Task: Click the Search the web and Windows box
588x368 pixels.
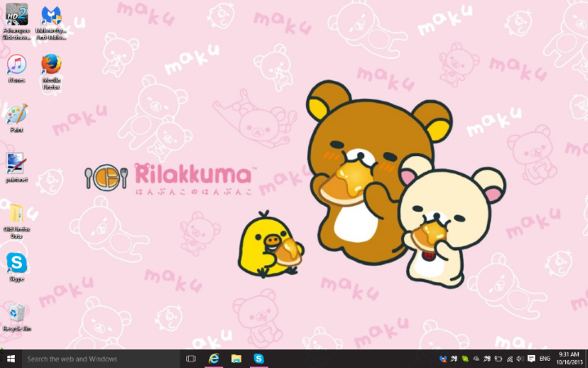Action: [x=102, y=359]
